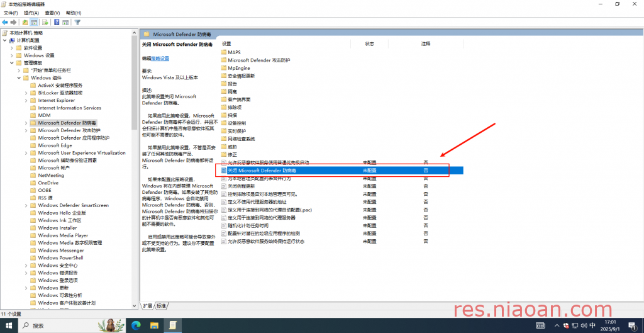This screenshot has width=644, height=333.
Task: Sort by the 状态 column header
Action: 369,43
